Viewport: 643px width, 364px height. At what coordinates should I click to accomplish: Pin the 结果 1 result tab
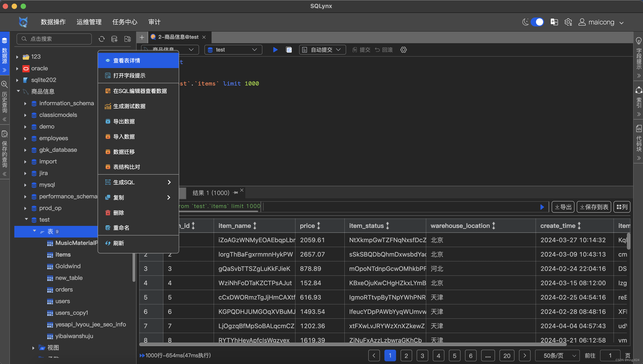click(235, 193)
